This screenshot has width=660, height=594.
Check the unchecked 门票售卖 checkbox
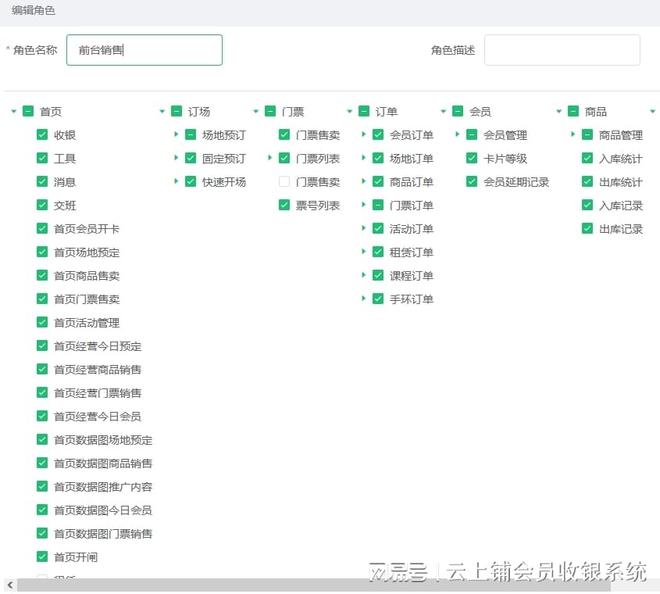(285, 181)
